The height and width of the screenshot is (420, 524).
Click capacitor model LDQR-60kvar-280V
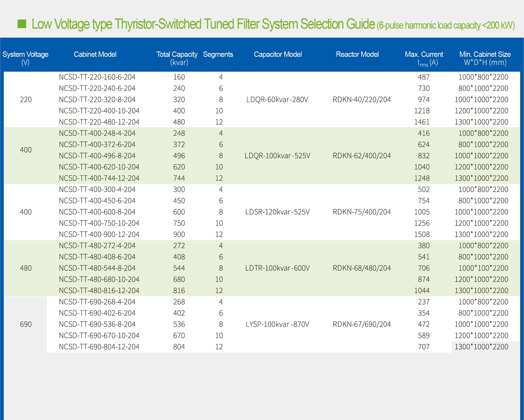click(x=277, y=99)
